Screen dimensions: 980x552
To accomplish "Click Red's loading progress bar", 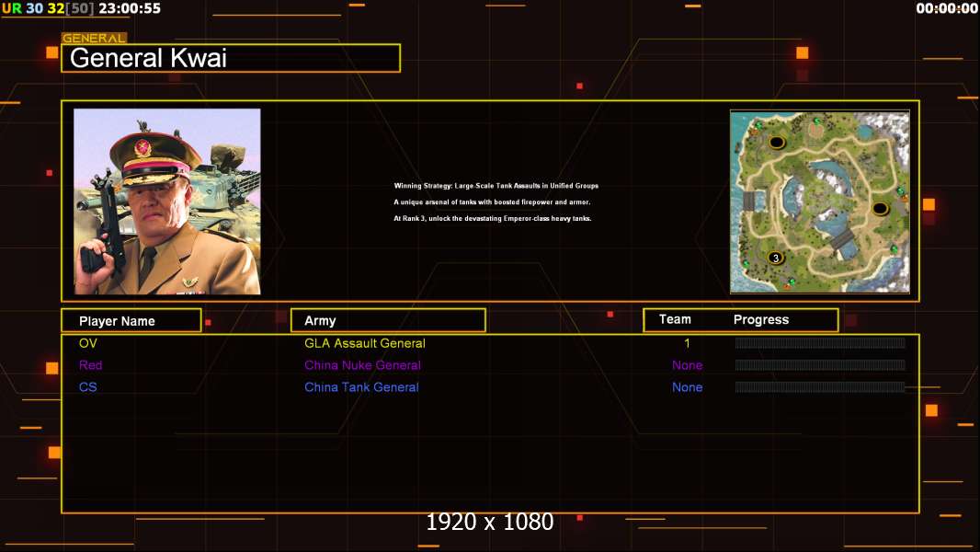I will pyautogui.click(x=820, y=364).
